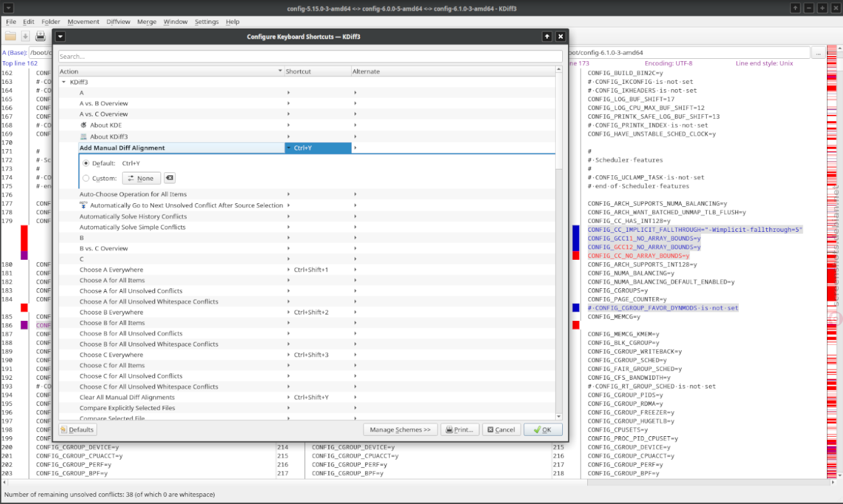Expand shortcut arrow for 'Choose C Everywhere'
This screenshot has width=843, height=504.
coord(289,355)
